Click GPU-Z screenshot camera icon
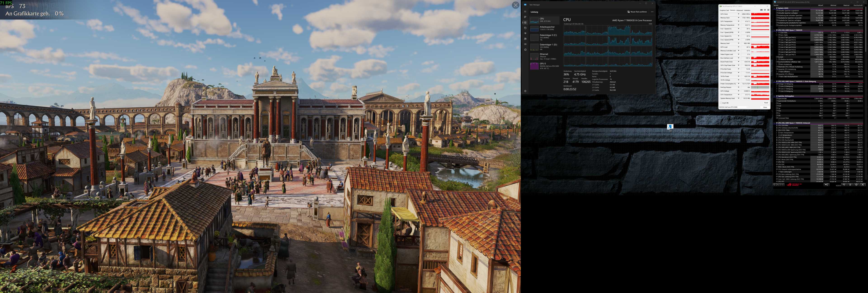The width and height of the screenshot is (868, 293). [x=762, y=10]
